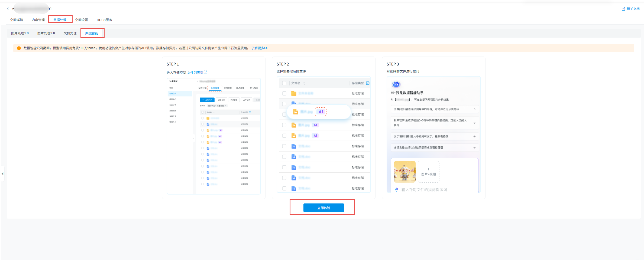Click the external link icon beside 文件列表页
Viewport: 644px width, 260px height.
click(206, 73)
